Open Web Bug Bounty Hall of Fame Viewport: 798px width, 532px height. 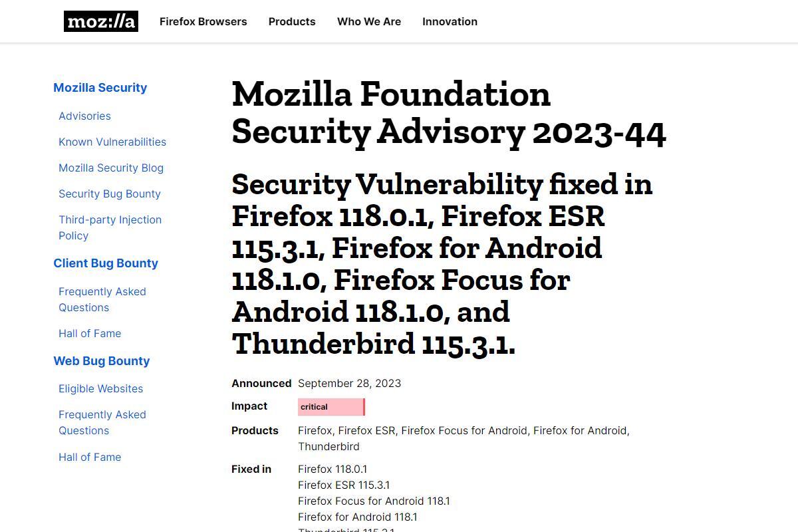click(x=90, y=457)
